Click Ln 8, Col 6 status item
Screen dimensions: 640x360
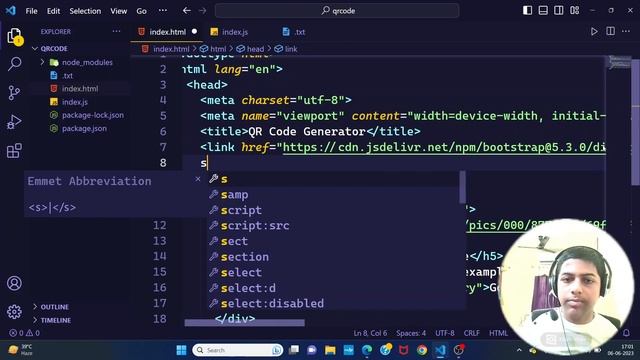tap(370, 333)
